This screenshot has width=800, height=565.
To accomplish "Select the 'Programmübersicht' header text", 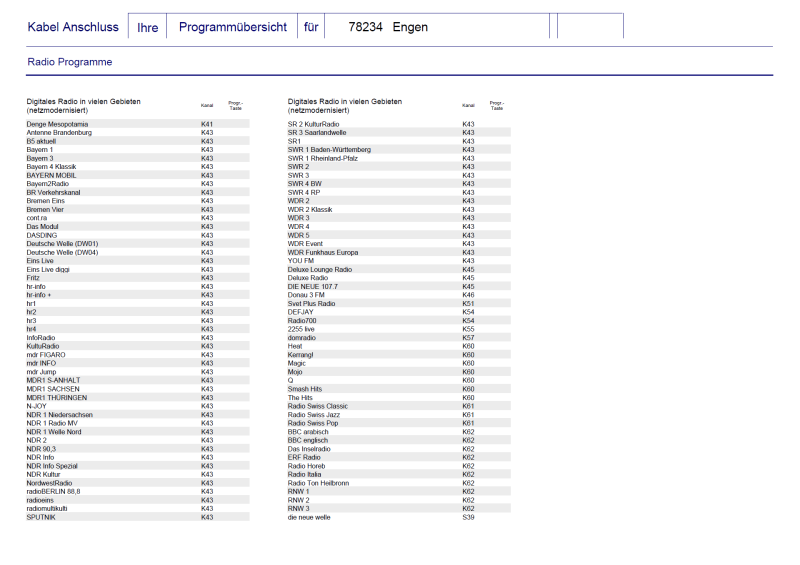I will tap(233, 27).
